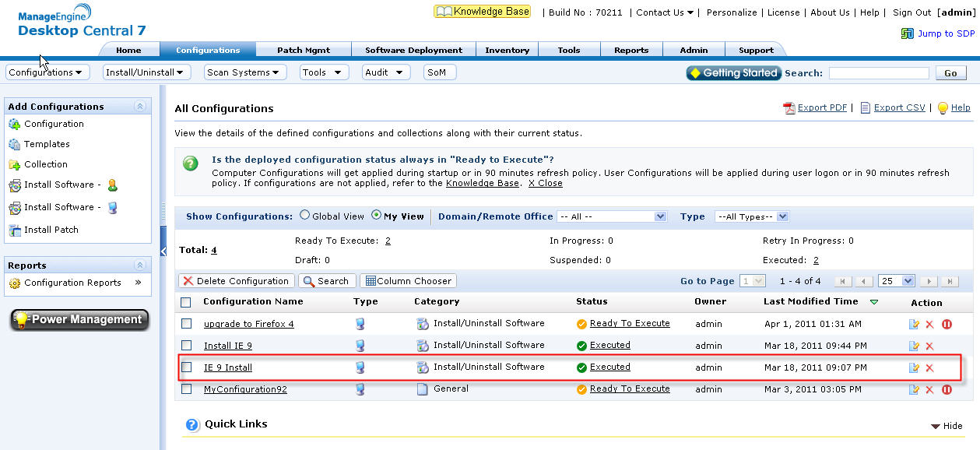
Task: Select the My View radio button
Action: click(x=376, y=216)
